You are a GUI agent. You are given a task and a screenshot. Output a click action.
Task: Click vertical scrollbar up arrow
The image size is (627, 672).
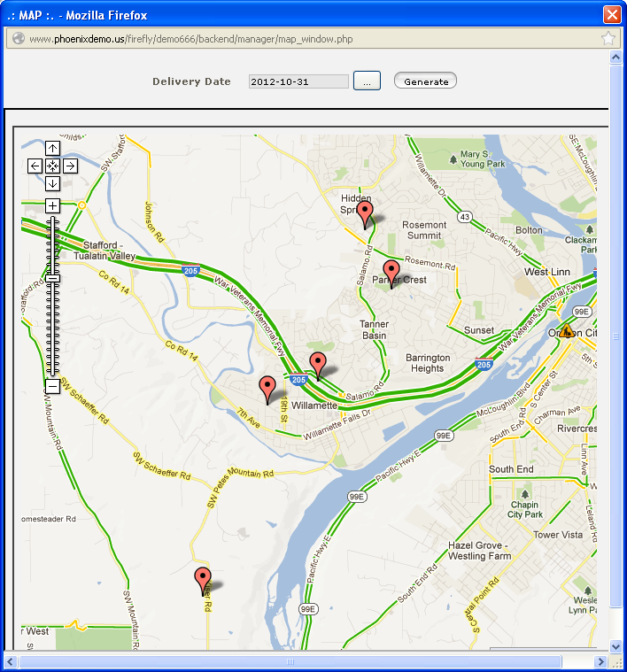pyautogui.click(x=615, y=57)
